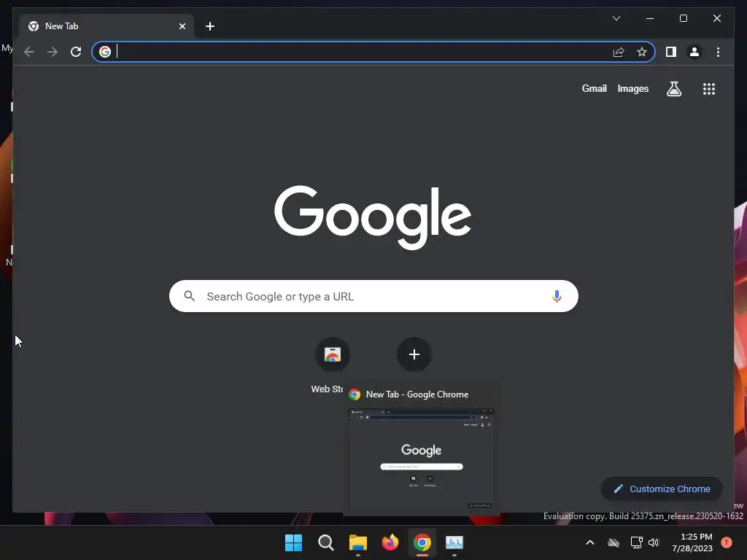Screen dimensions: 747x560
Task: Open the Chrome profile avatar menu
Action: [x=694, y=52]
